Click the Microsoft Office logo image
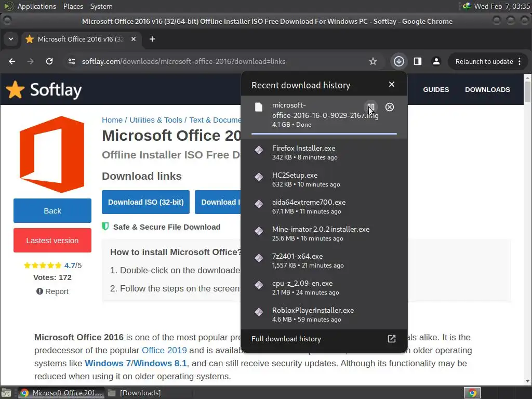 pos(52,154)
